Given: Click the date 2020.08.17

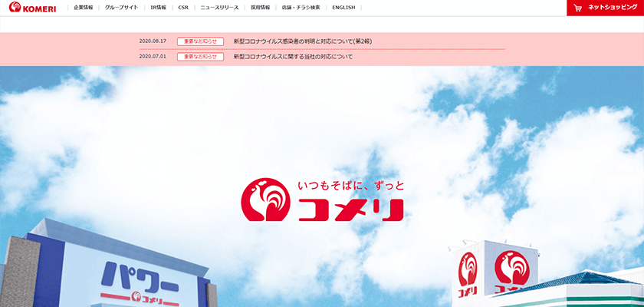Looking at the screenshot, I should coord(153,41).
